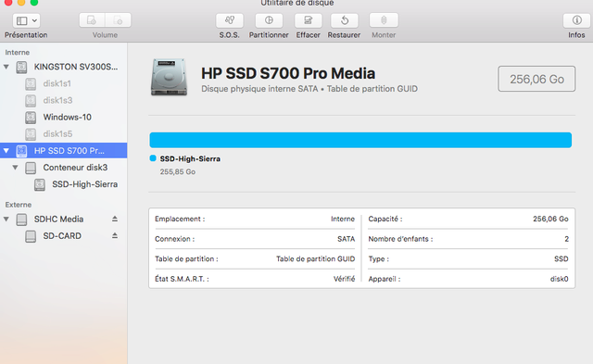Click the Conteneur disk3 icon
Image resolution: width=593 pixels, height=364 pixels.
coord(31,168)
